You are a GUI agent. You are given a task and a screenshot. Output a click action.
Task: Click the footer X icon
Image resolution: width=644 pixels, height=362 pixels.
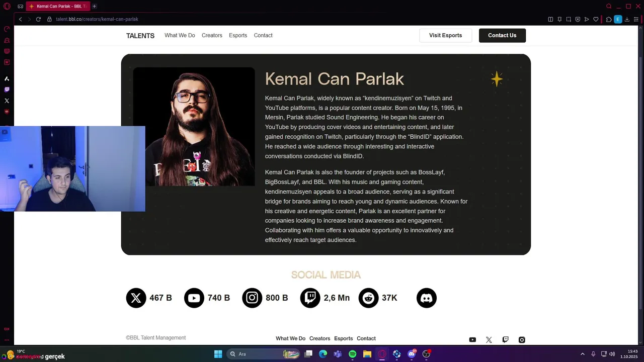[489, 340]
